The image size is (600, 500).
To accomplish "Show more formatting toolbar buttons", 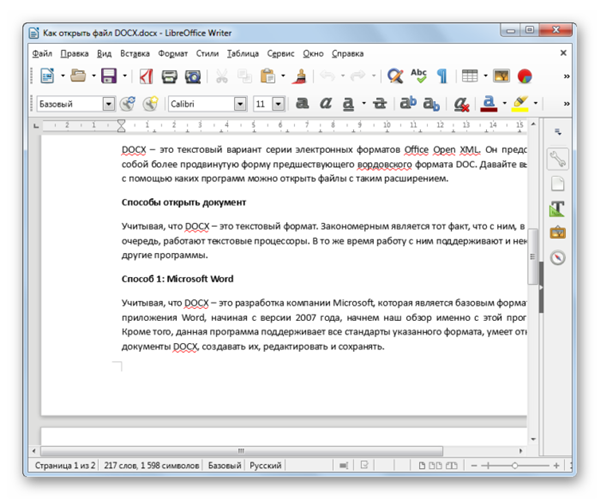I will coord(567,104).
